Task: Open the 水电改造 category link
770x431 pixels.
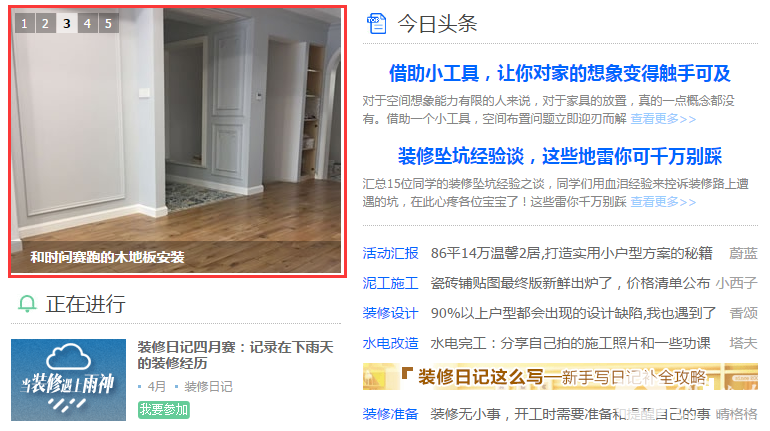Action: coord(390,343)
